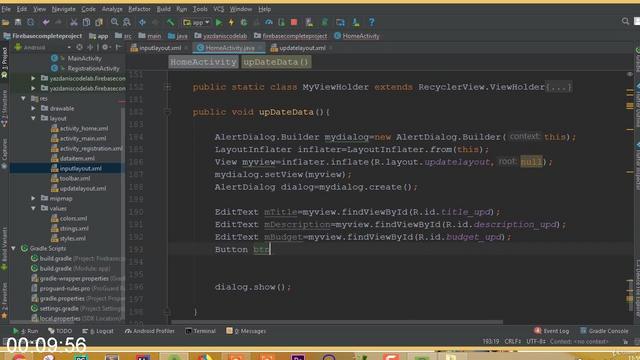
Task: Expand the mipmap folder
Action: (33, 198)
